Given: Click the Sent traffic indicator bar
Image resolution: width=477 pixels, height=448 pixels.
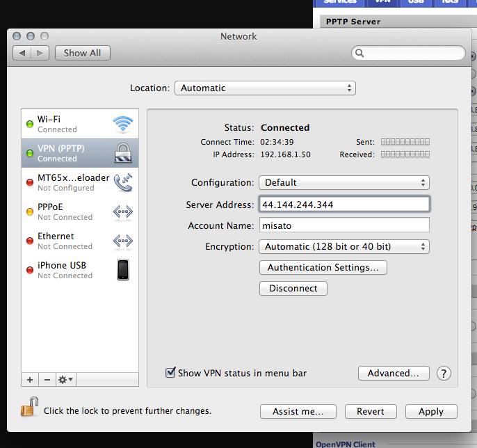Looking at the screenshot, I should pyautogui.click(x=405, y=142).
